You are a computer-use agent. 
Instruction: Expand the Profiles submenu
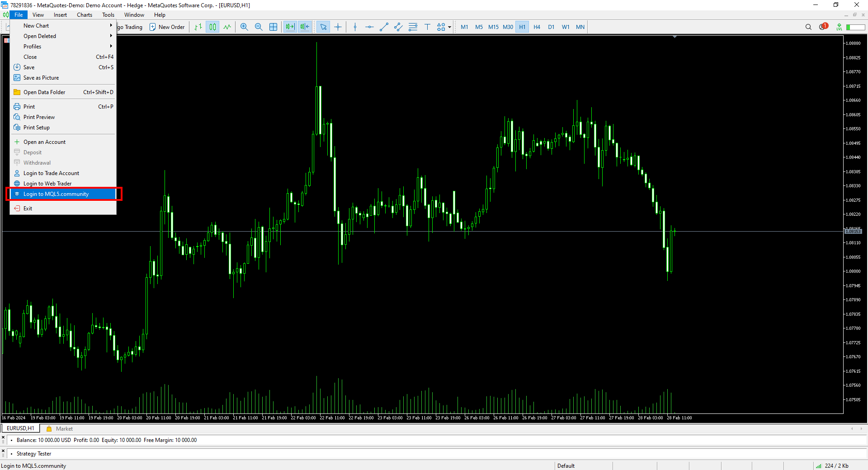point(63,47)
